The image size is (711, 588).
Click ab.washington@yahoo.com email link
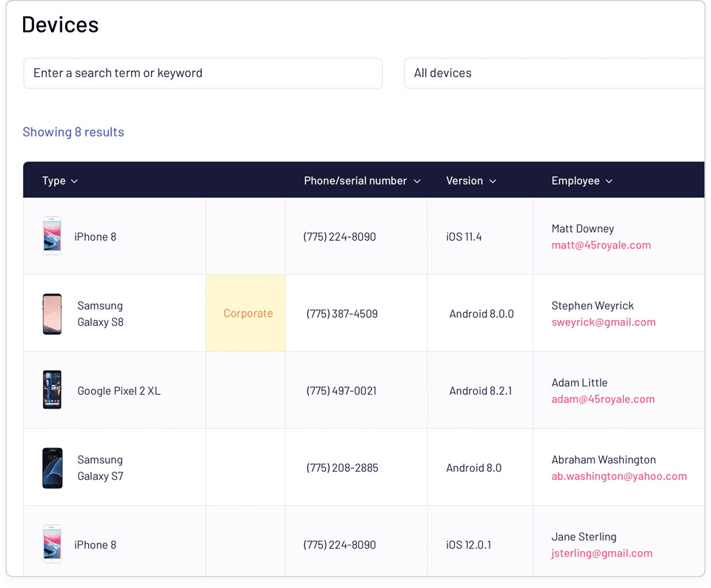[x=618, y=476]
